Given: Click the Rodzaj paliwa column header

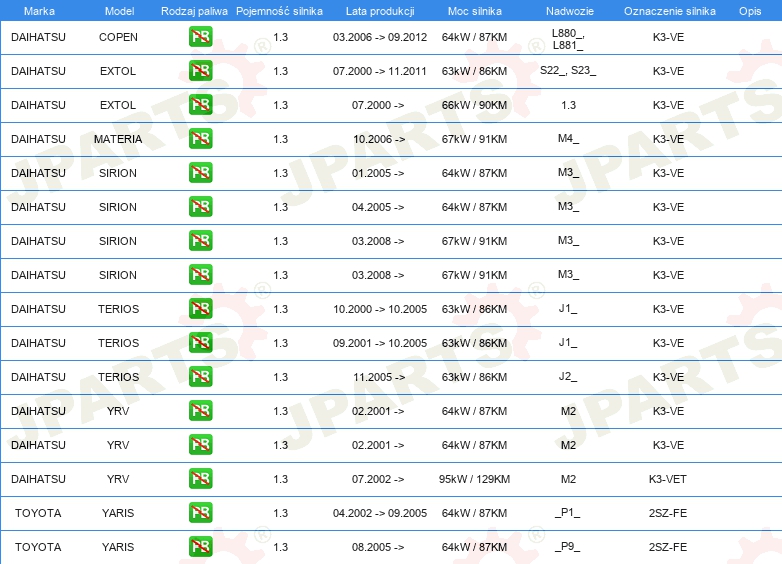Looking at the screenshot, I should pos(194,11).
